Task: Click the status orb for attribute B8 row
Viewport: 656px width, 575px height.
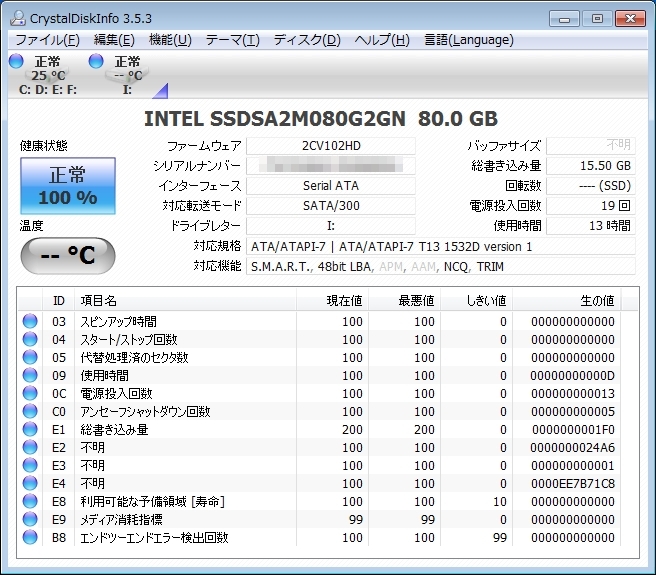Action: click(30, 538)
